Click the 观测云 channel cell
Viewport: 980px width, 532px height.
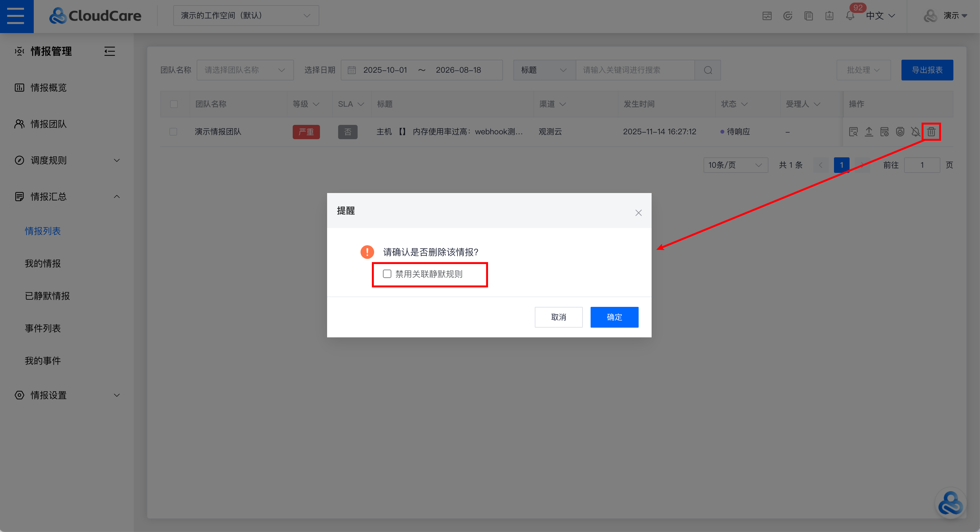coord(550,132)
